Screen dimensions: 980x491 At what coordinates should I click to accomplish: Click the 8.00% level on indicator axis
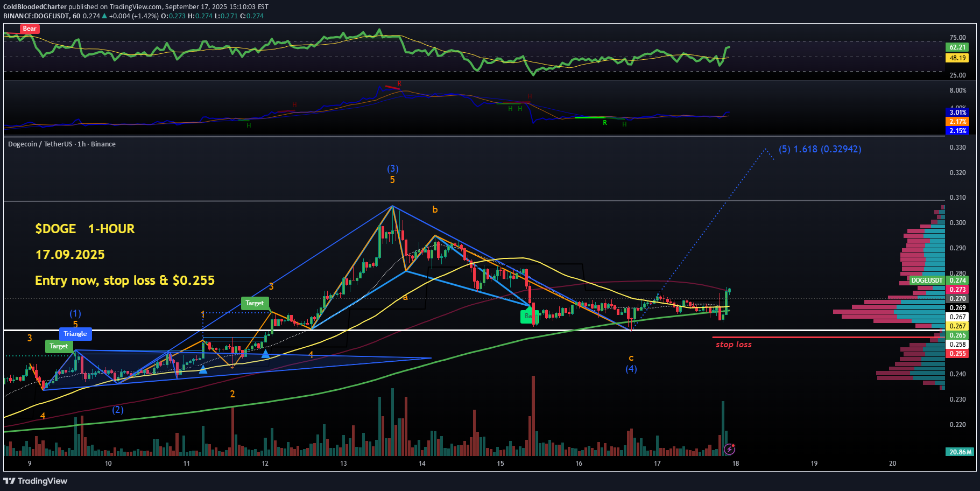(x=957, y=90)
